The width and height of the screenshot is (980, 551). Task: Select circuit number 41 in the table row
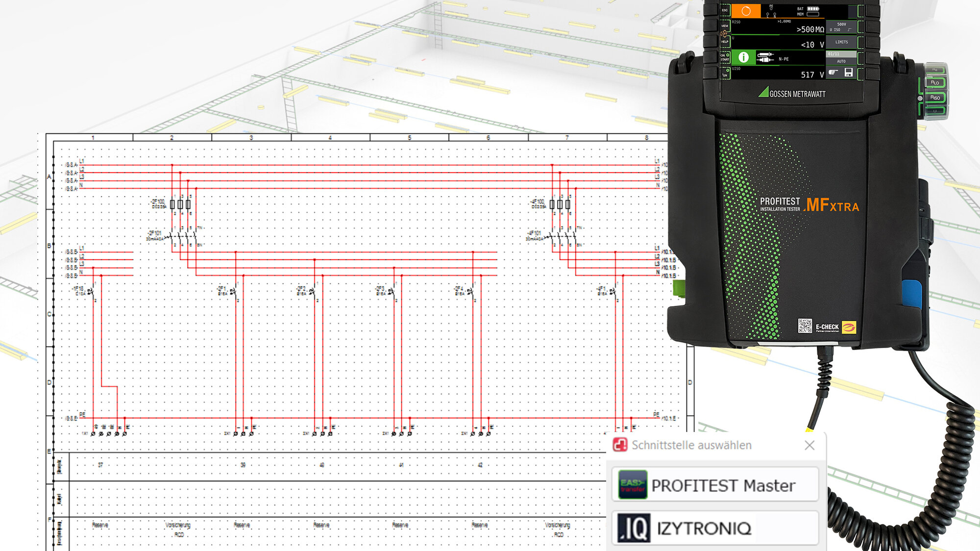[401, 465]
